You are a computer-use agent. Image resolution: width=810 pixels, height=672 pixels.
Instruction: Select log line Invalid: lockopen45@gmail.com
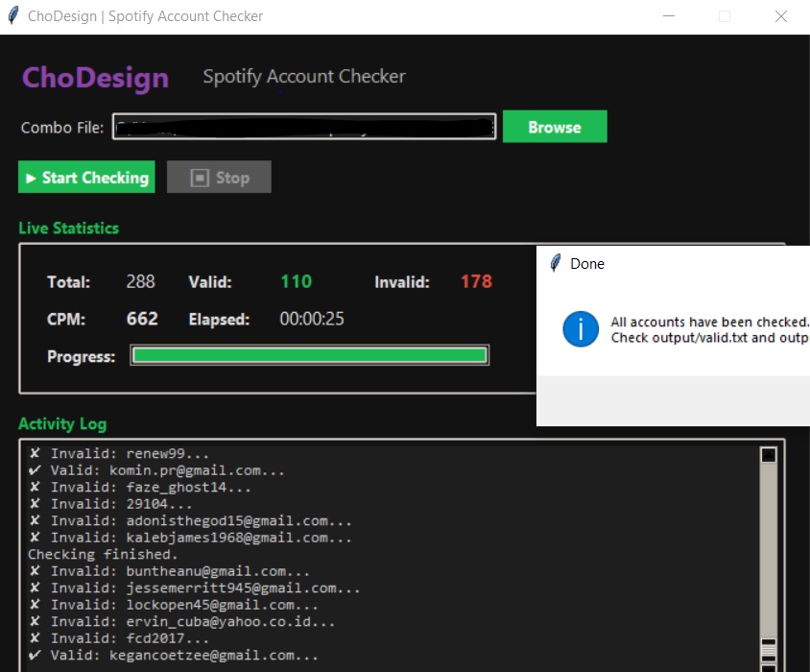point(173,605)
